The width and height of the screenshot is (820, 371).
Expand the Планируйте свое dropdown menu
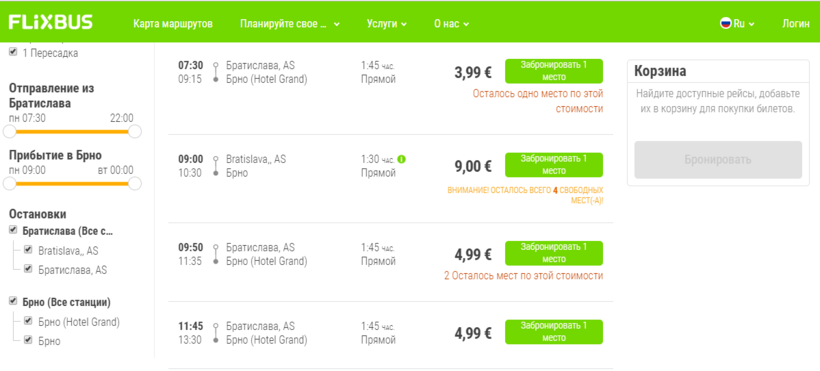tap(290, 24)
